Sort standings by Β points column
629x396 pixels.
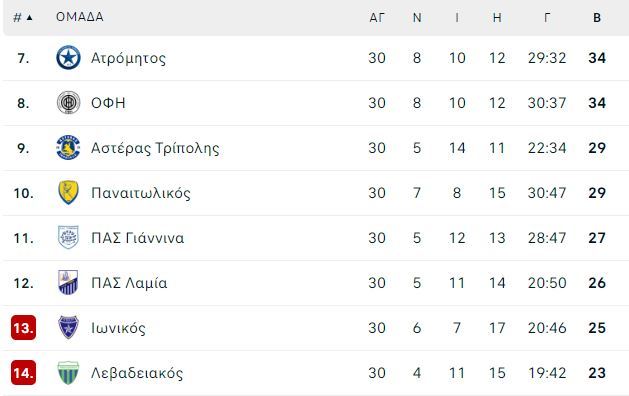[x=597, y=18]
